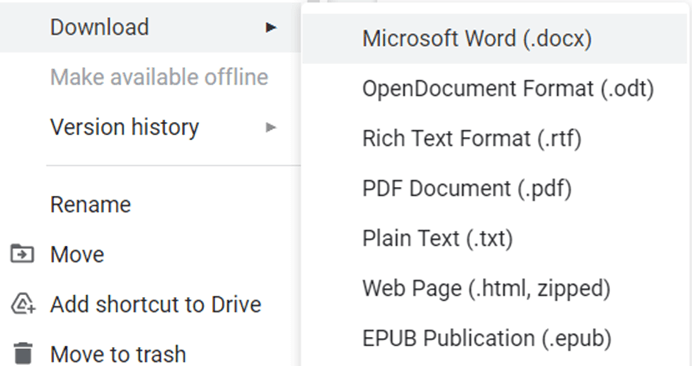Download as Microsoft Word (.docx)
The height and width of the screenshot is (366, 692).
pos(494,38)
